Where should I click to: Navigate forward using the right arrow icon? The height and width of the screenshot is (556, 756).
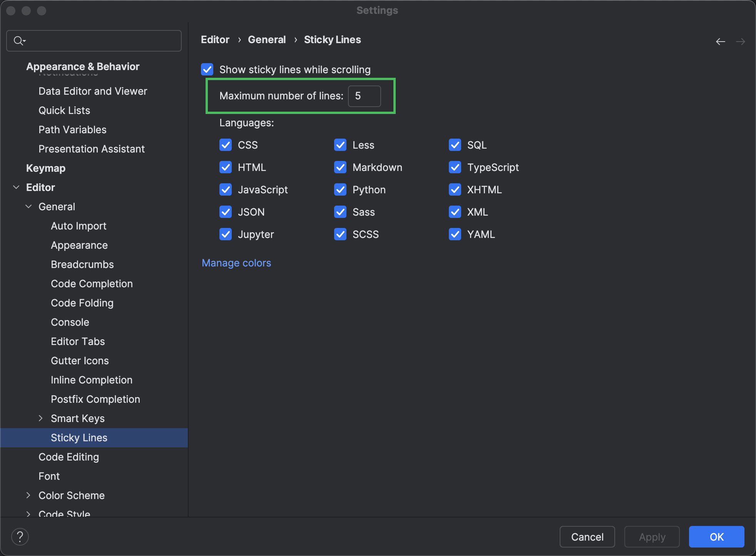pyautogui.click(x=741, y=41)
